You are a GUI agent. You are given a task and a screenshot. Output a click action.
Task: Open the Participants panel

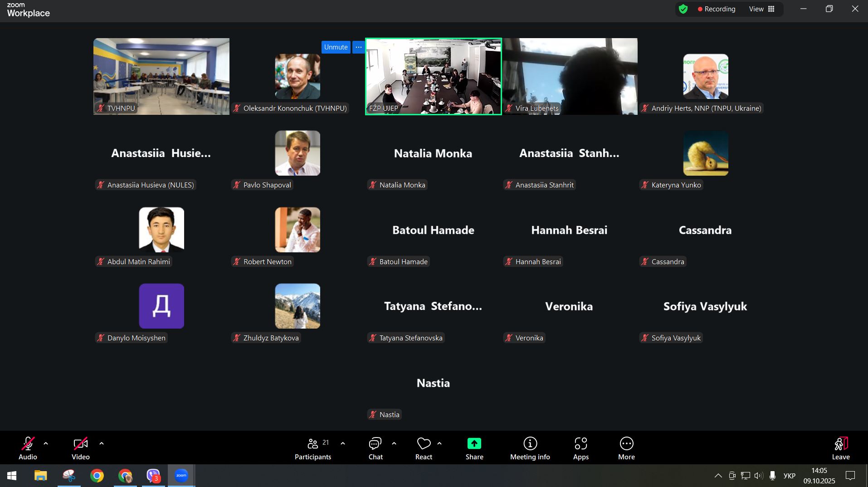coord(313,448)
